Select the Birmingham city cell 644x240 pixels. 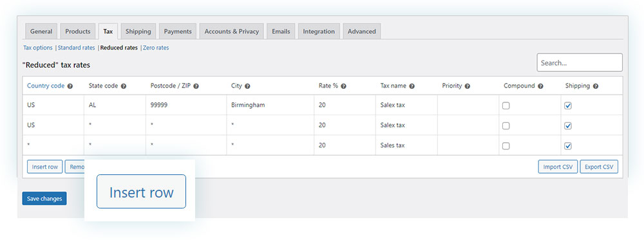pos(270,105)
